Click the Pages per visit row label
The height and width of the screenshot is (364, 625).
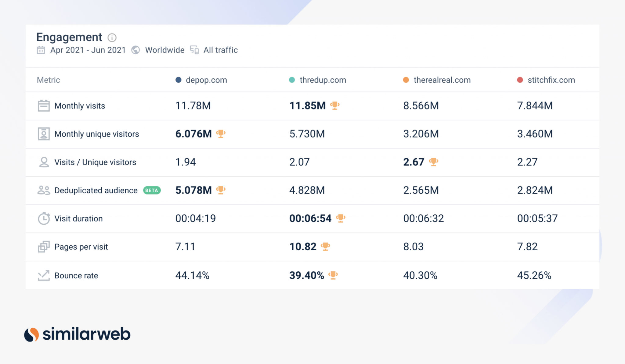[x=81, y=247]
